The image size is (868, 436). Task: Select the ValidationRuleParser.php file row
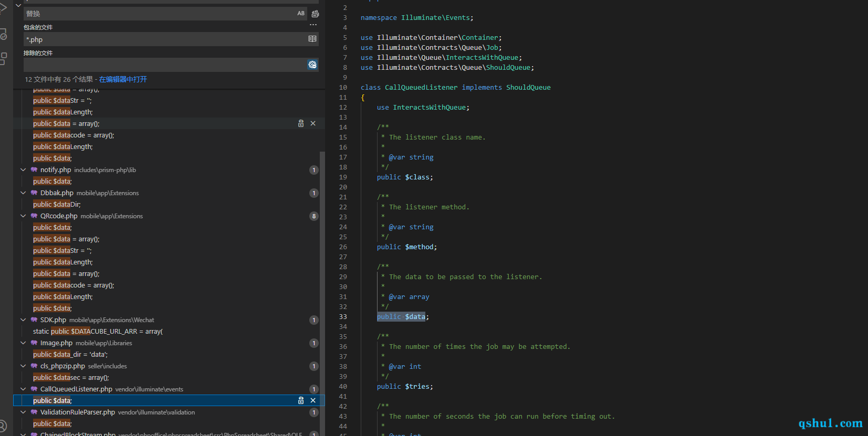tap(169, 412)
